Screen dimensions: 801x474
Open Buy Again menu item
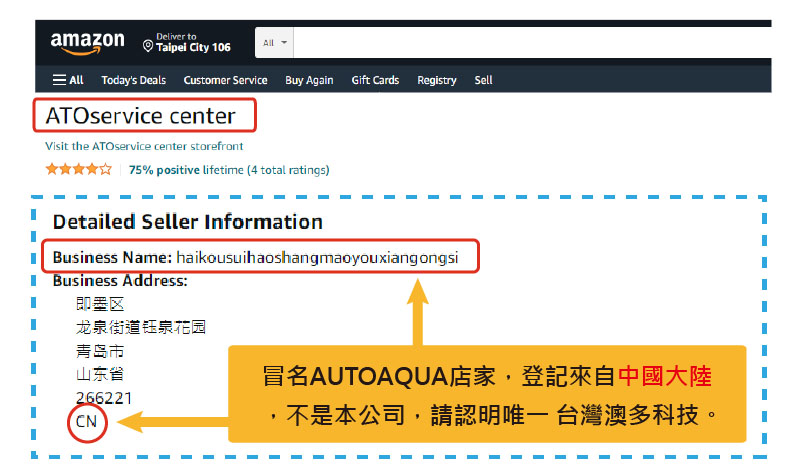pos(309,80)
